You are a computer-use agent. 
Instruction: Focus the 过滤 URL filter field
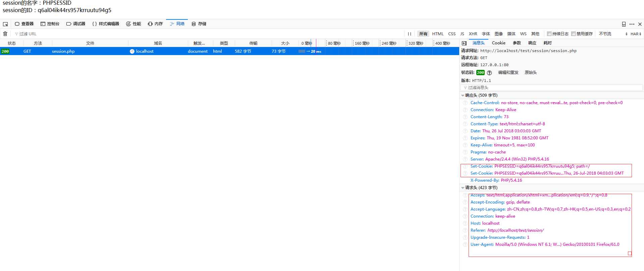[x=208, y=34]
